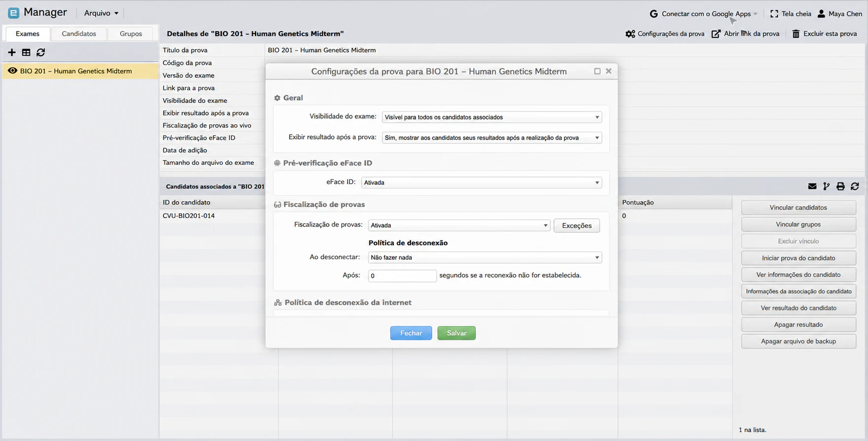Click the branch icon above candidate list

pos(827,186)
